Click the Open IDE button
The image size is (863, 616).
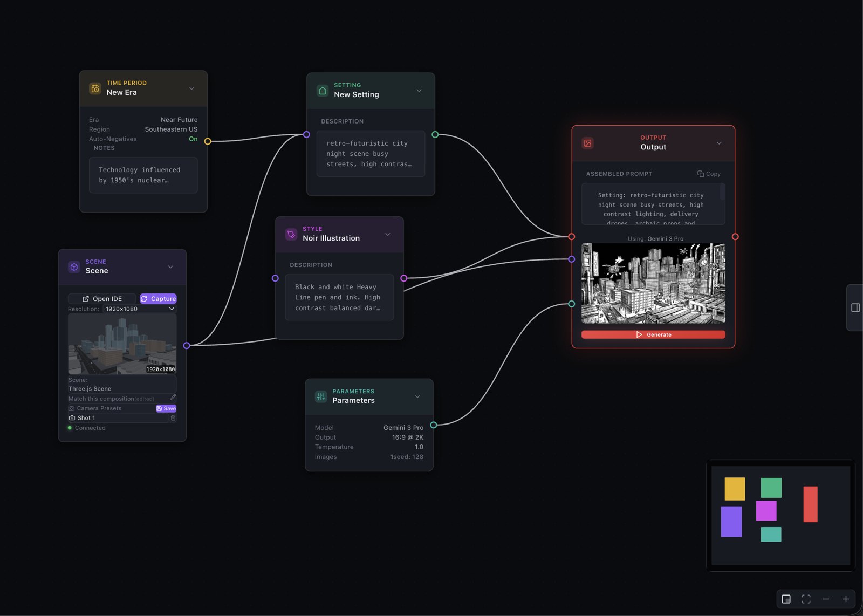click(x=102, y=299)
